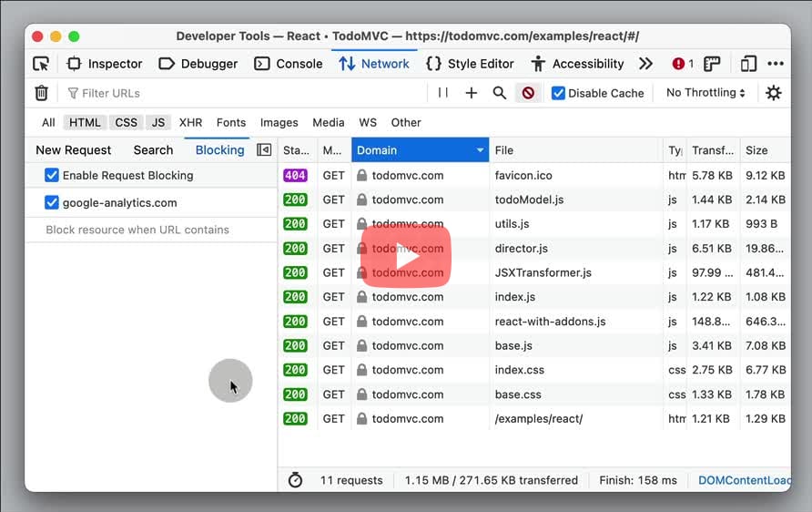Image resolution: width=812 pixels, height=512 pixels.
Task: Select the index.js request row
Action: [x=534, y=297]
